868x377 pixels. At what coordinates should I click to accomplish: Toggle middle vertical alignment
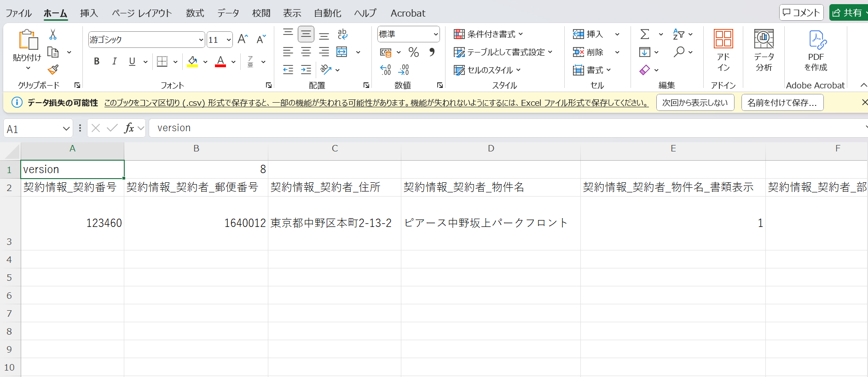pos(306,34)
